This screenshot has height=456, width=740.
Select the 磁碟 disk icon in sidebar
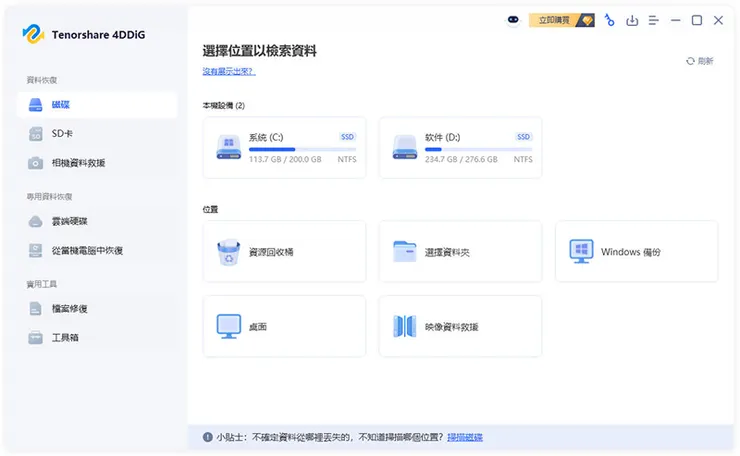(x=35, y=105)
